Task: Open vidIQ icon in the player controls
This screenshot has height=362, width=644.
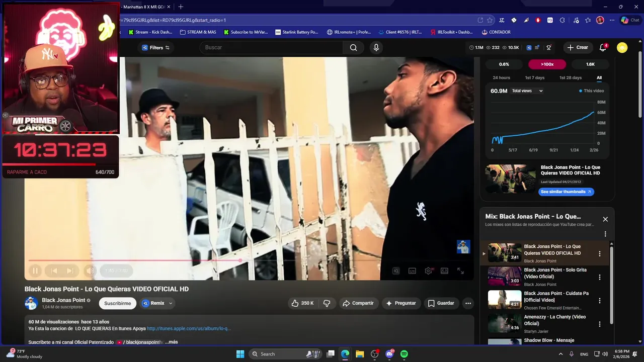Action: click(x=396, y=271)
